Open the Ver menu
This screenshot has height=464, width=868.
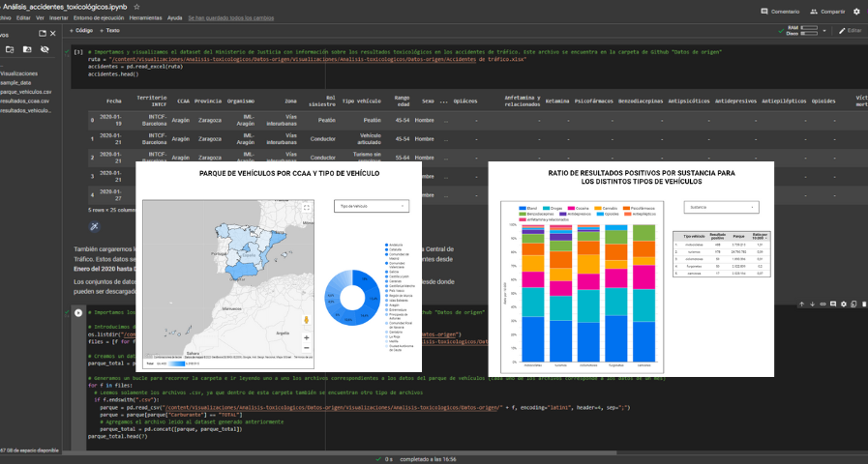[x=40, y=18]
